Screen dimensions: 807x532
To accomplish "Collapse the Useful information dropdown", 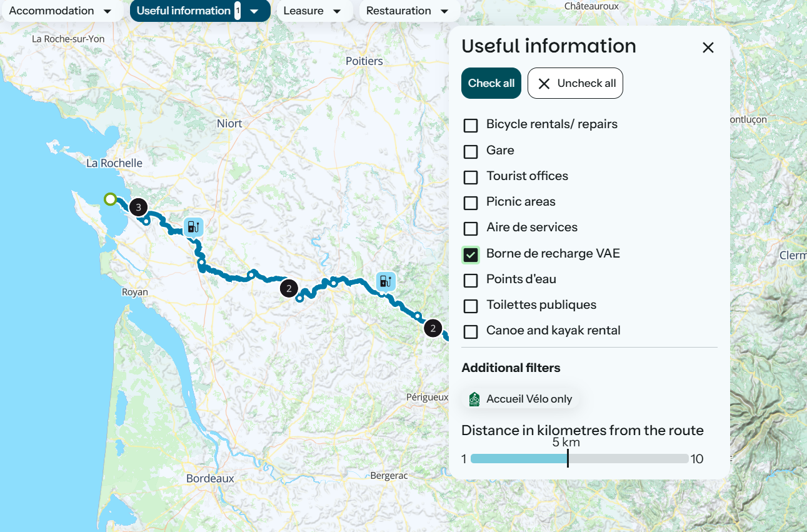I will coord(200,11).
